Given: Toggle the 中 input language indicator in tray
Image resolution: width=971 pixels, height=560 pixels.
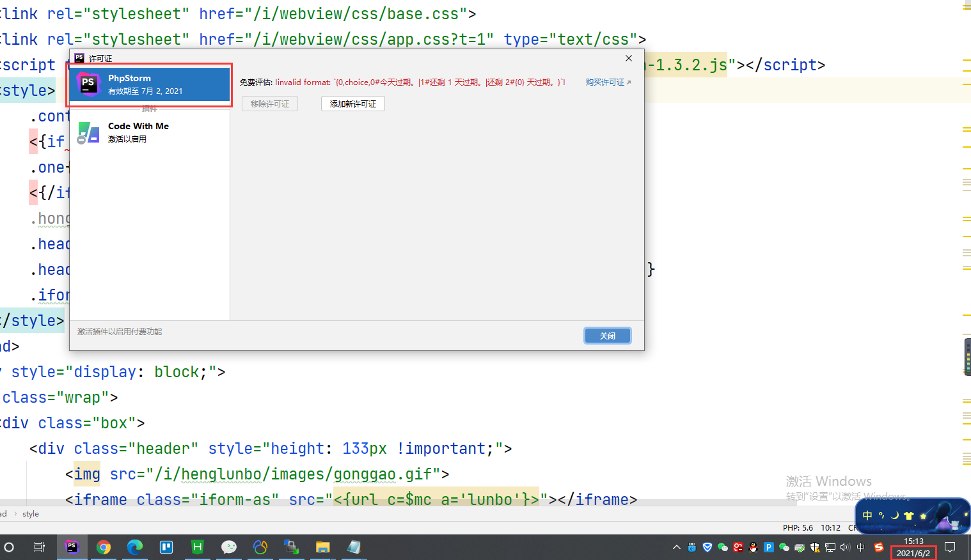Looking at the screenshot, I should tap(861, 547).
